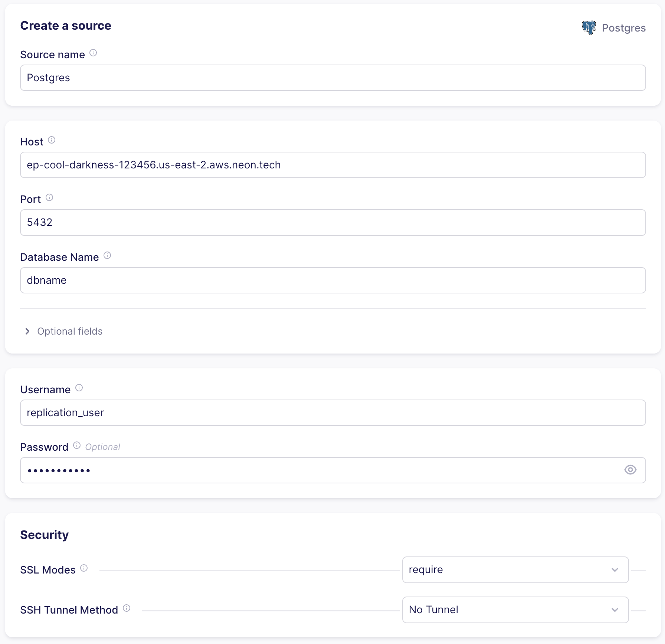Click the Postgres elephant logo

click(x=589, y=27)
